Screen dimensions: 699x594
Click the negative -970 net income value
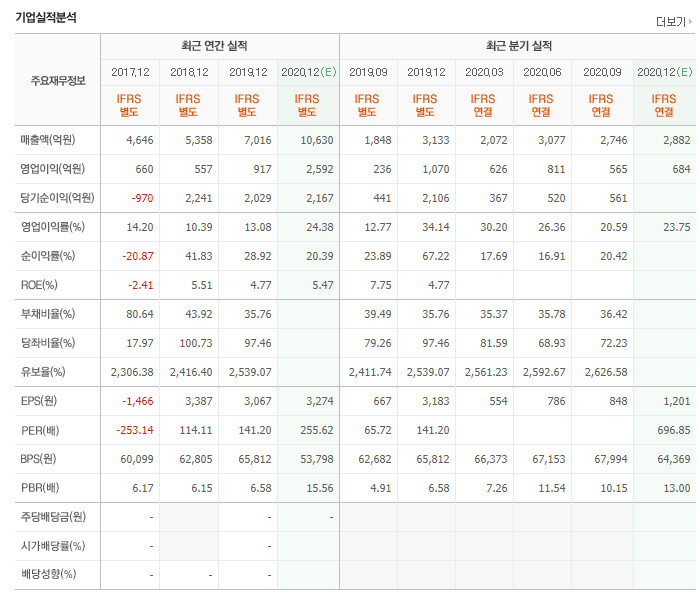click(142, 198)
